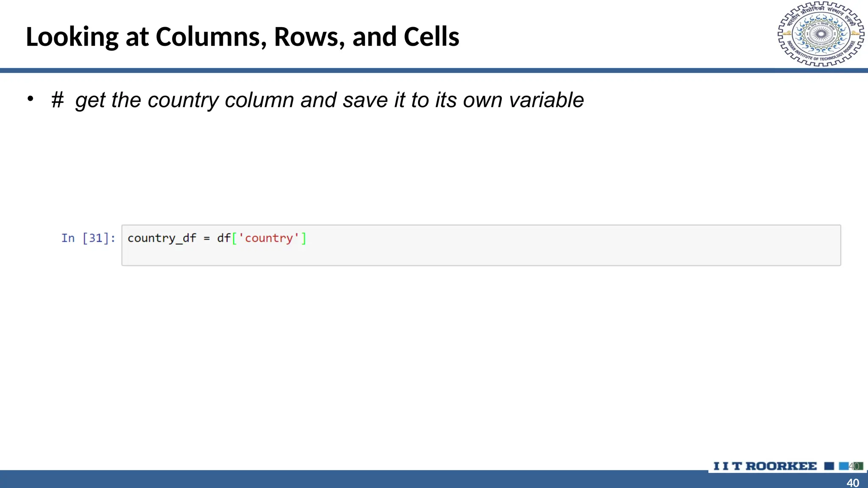868x488 pixels.
Task: Click the closing green bracket in code
Action: click(303, 238)
